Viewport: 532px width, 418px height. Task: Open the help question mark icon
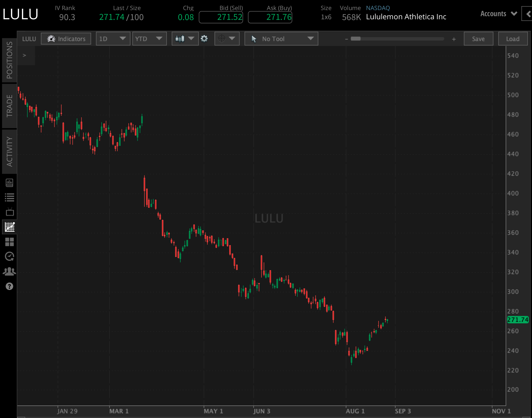[9, 286]
